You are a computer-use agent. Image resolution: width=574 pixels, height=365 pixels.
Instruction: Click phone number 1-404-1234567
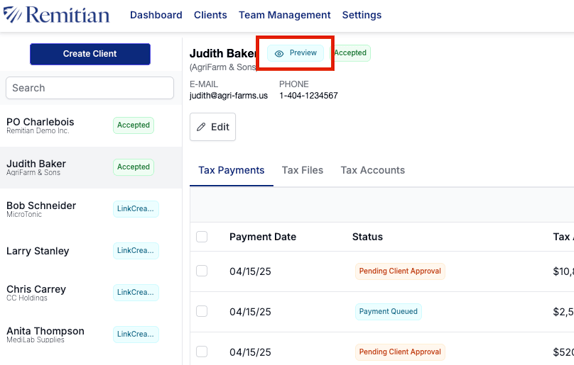pyautogui.click(x=309, y=96)
